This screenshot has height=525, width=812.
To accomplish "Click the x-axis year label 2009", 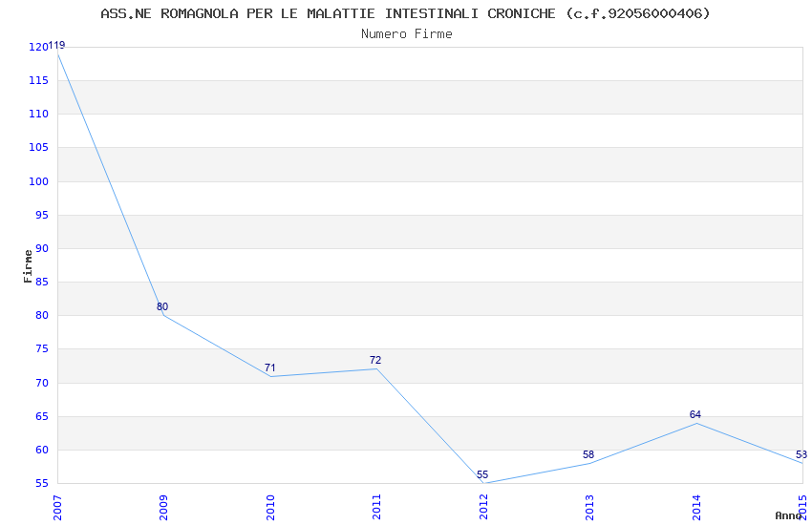I will (x=163, y=508).
